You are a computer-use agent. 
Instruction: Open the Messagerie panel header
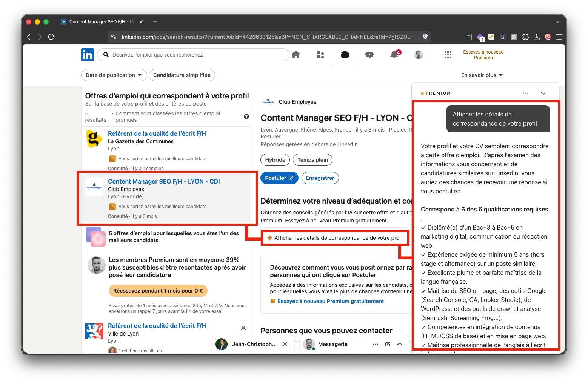pos(354,344)
